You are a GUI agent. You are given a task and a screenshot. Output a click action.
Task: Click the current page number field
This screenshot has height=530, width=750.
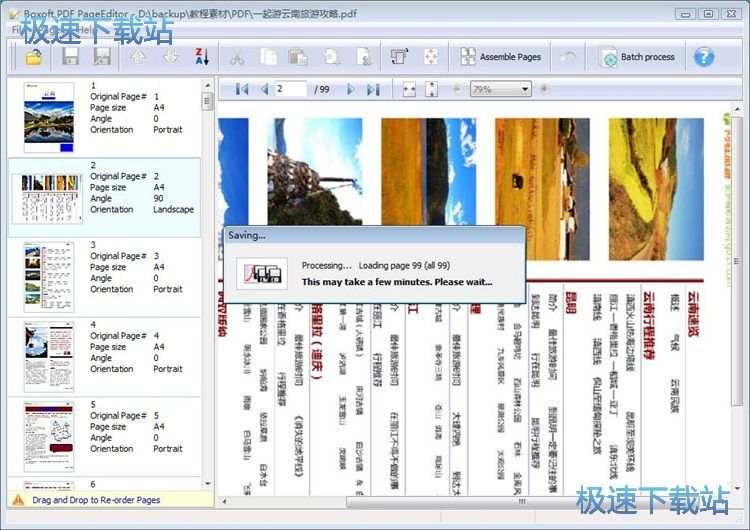pos(291,89)
